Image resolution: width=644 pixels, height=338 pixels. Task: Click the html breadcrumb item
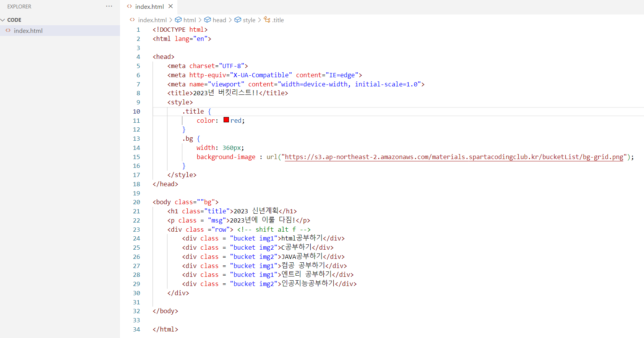190,20
